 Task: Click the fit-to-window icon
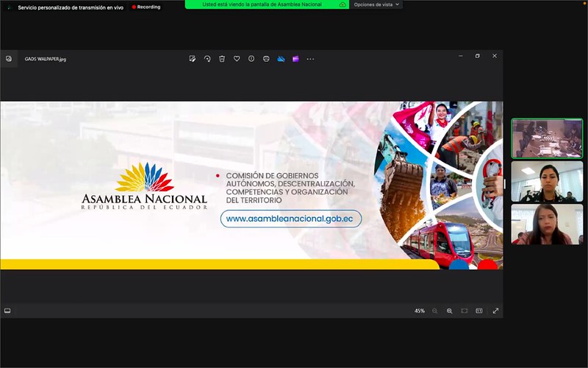click(x=465, y=311)
